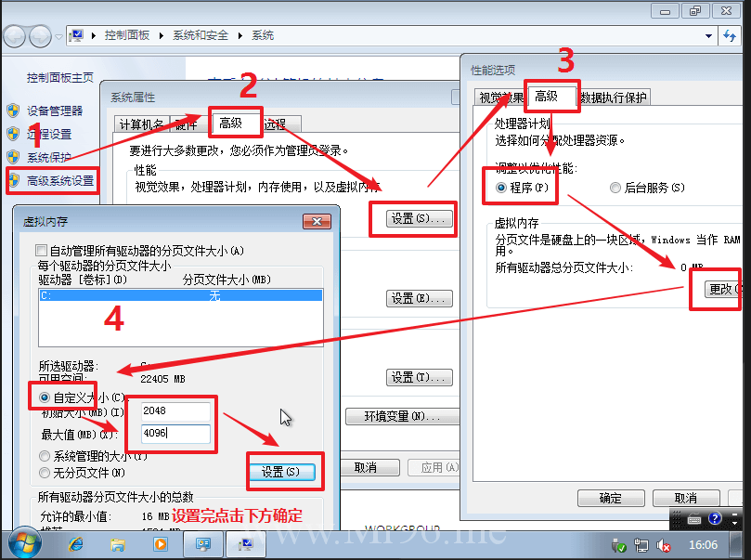The image size is (751, 560).
Task: Click the network status tray icon
Action: coord(641,545)
